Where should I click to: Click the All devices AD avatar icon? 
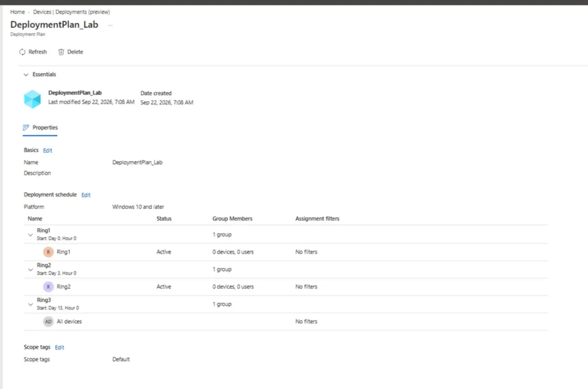pos(48,322)
